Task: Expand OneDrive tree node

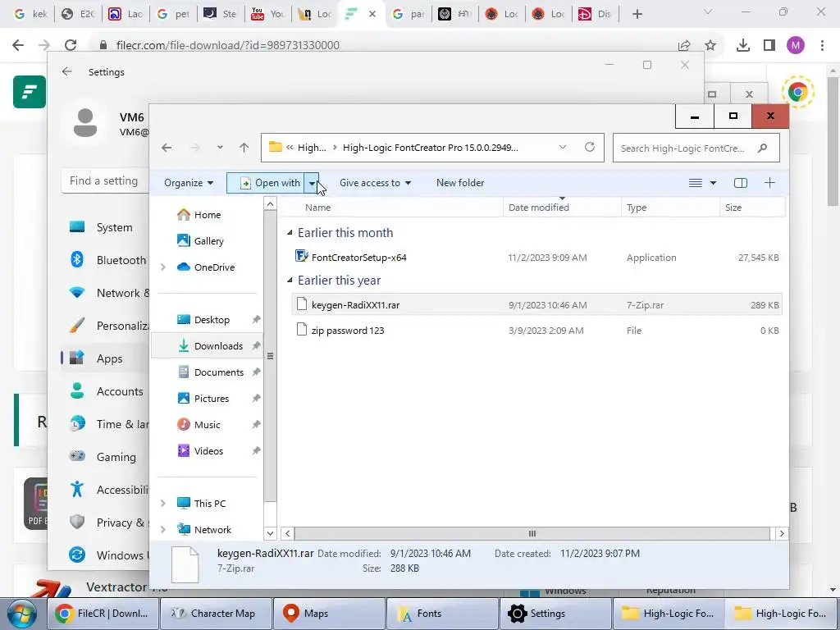Action: click(163, 267)
